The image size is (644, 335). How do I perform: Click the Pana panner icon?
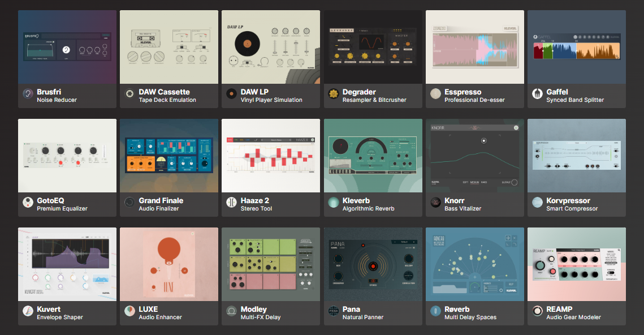334,311
